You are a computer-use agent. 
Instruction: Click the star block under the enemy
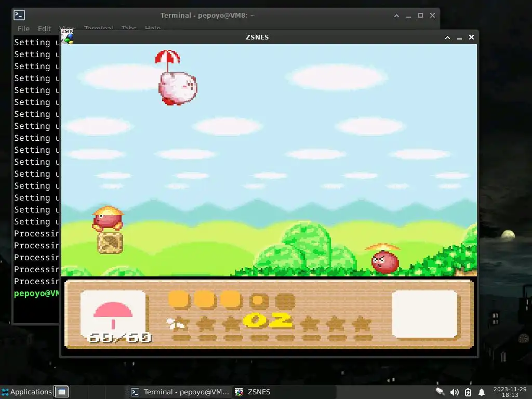[x=110, y=243]
